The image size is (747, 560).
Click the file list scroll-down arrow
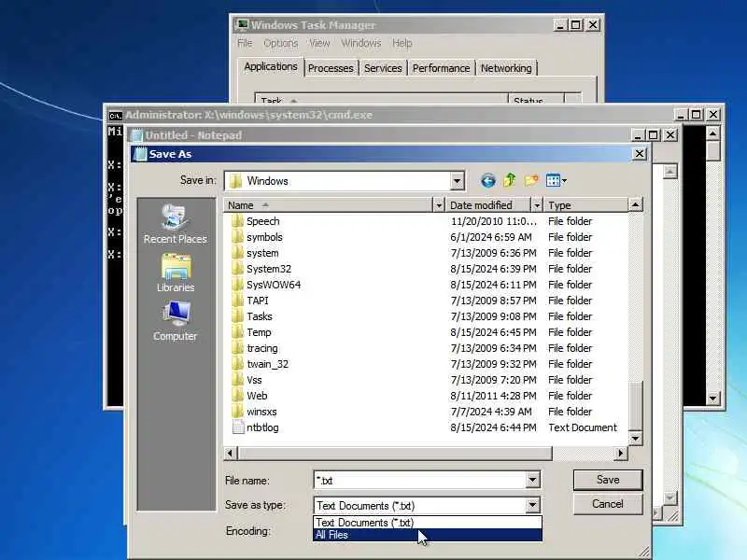click(635, 438)
